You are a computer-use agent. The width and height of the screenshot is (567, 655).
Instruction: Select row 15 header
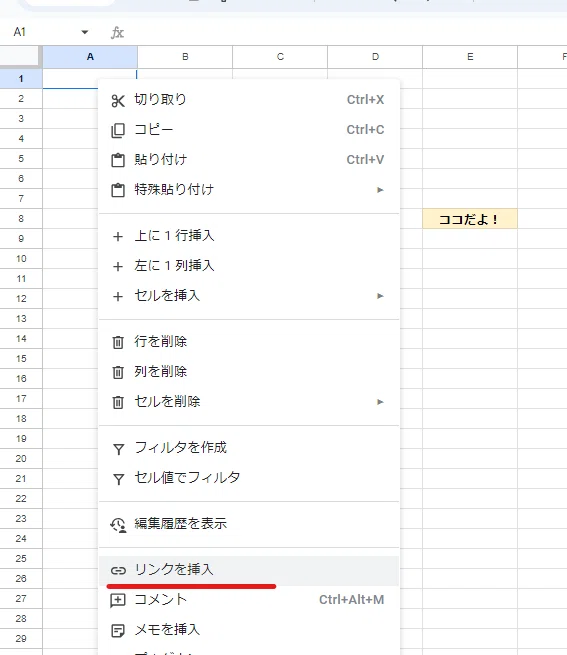pyautogui.click(x=21, y=358)
